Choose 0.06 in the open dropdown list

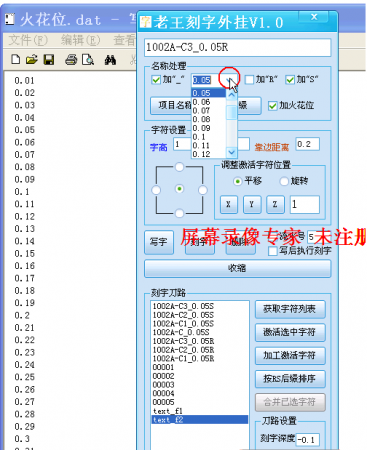pos(209,102)
